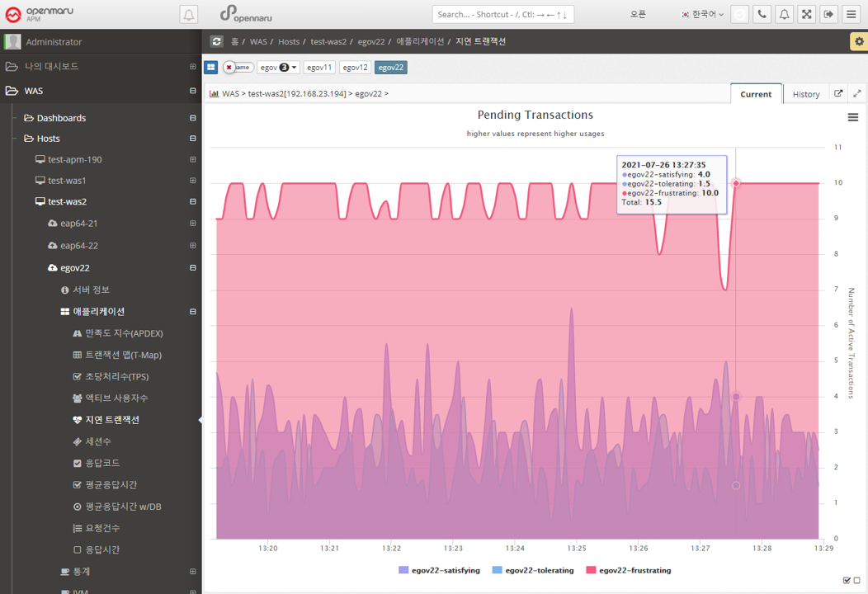Image resolution: width=868 pixels, height=594 pixels.
Task: Click the checked checkbox below the chart legend
Action: click(847, 581)
